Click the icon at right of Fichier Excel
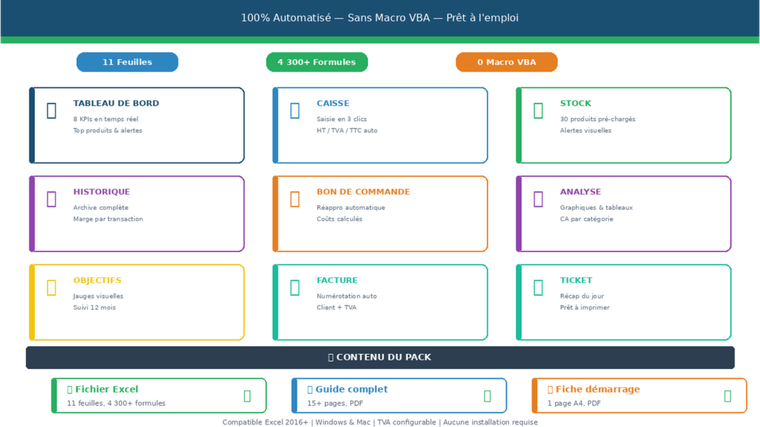The image size is (760, 427). click(x=247, y=396)
